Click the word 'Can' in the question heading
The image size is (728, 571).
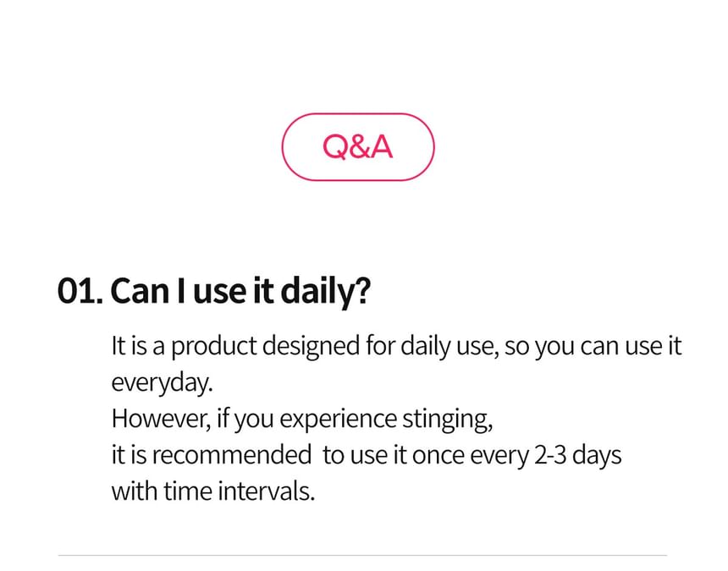pos(140,291)
